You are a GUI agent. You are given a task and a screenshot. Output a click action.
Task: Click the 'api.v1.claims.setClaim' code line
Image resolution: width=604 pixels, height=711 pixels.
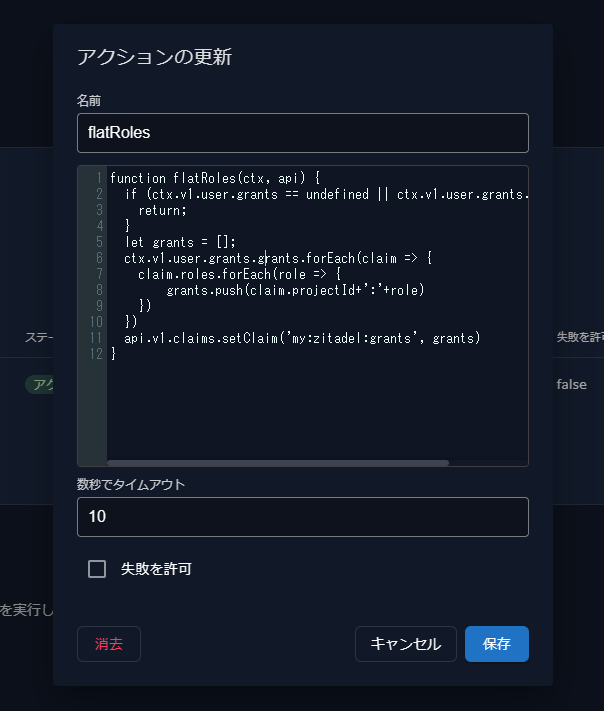302,338
